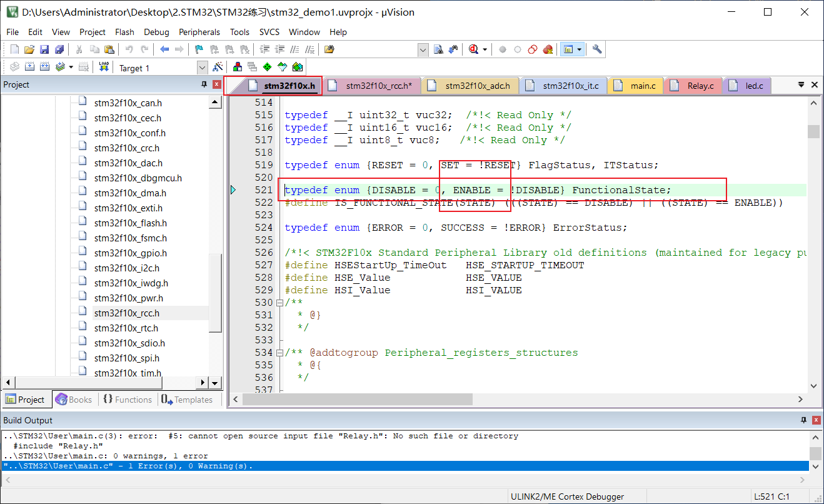This screenshot has height=504, width=824.
Task: Switch to the led.c tab
Action: 746,86
